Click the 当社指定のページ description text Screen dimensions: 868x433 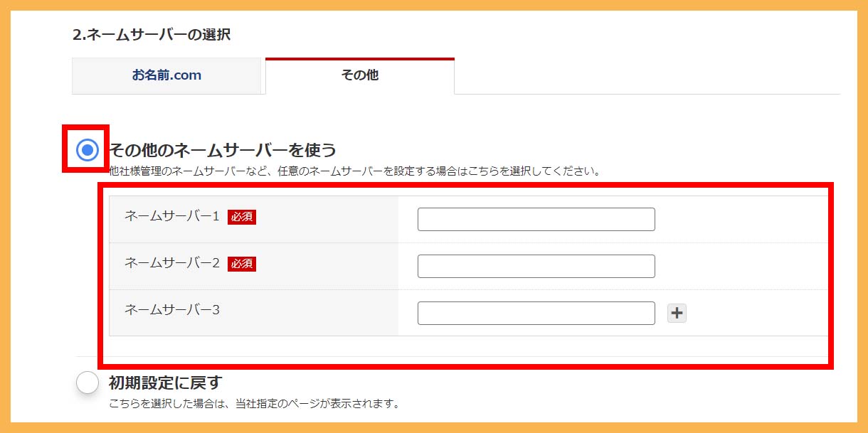click(x=254, y=404)
